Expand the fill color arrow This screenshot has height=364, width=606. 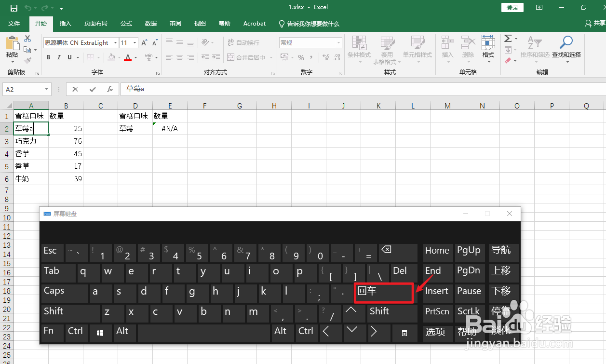coord(119,57)
